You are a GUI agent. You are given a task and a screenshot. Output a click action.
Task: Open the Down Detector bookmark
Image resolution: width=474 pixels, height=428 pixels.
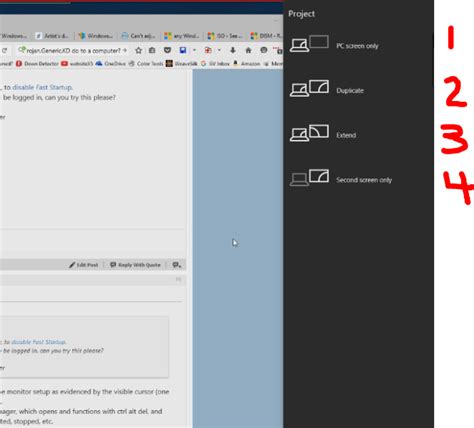[37, 63]
